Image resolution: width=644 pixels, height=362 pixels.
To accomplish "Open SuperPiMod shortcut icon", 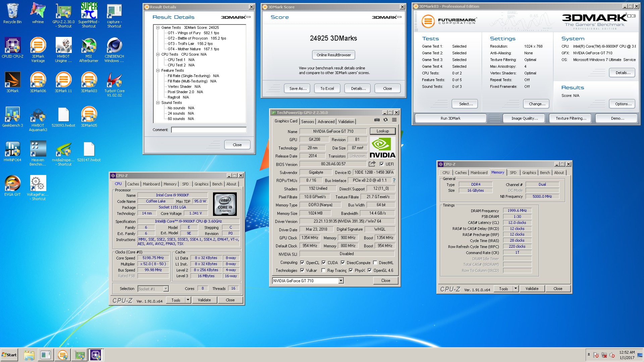I will [89, 15].
